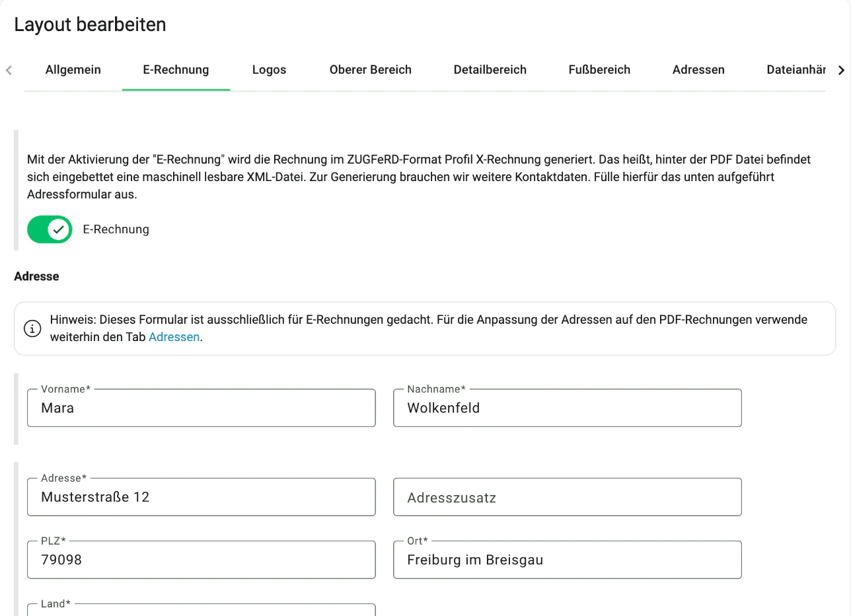This screenshot has width=851, height=616.
Task: Open the Allgemein tab
Action: (73, 69)
